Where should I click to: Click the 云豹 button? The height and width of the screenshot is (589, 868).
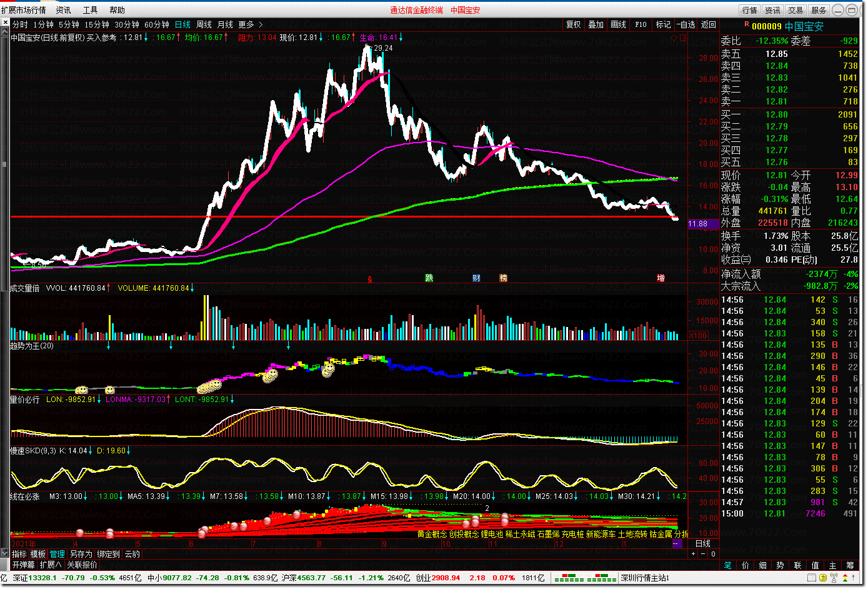132,554
